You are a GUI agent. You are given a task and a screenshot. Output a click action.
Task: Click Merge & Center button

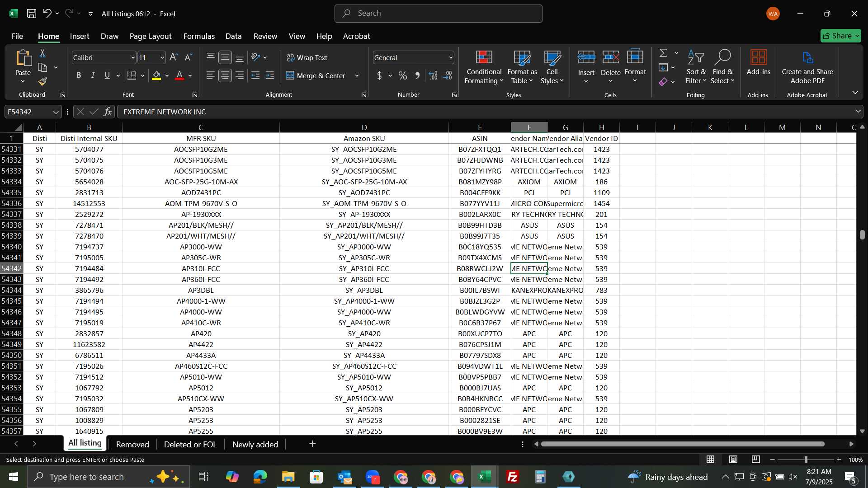pos(316,75)
